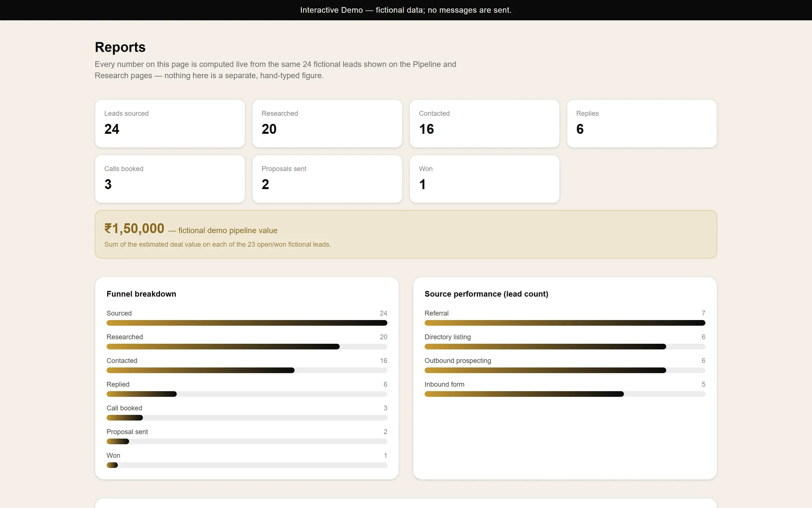Viewport: 812px width, 508px height.
Task: Click the Sourced funnel progress bar
Action: click(x=247, y=323)
